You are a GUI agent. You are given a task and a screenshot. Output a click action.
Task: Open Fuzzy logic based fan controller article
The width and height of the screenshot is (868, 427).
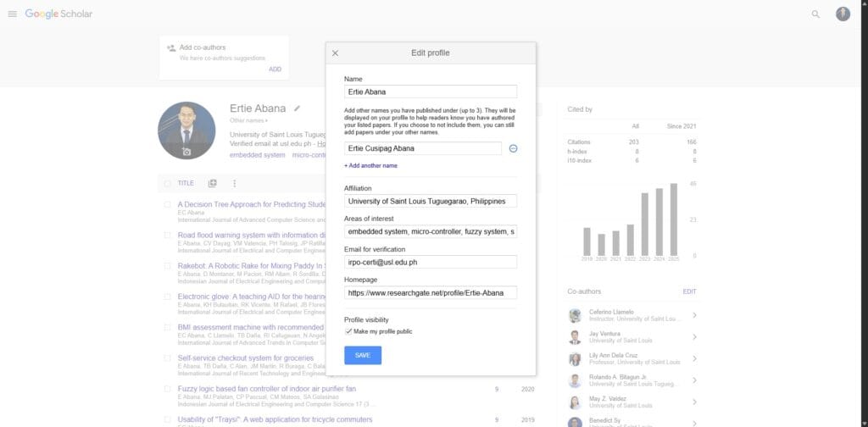pos(267,389)
